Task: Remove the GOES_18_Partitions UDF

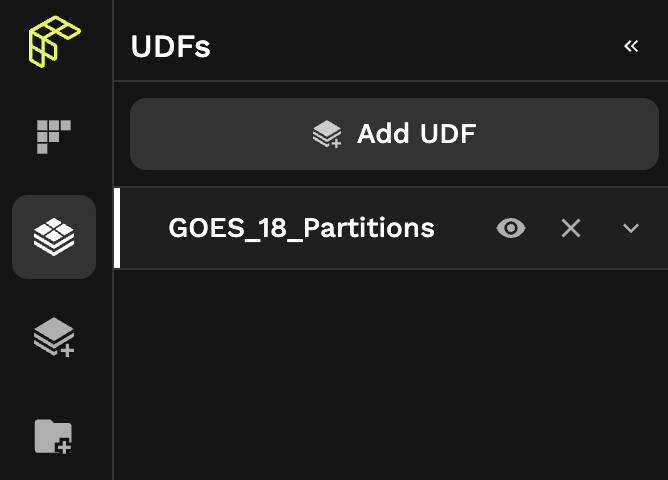Action: tap(571, 228)
